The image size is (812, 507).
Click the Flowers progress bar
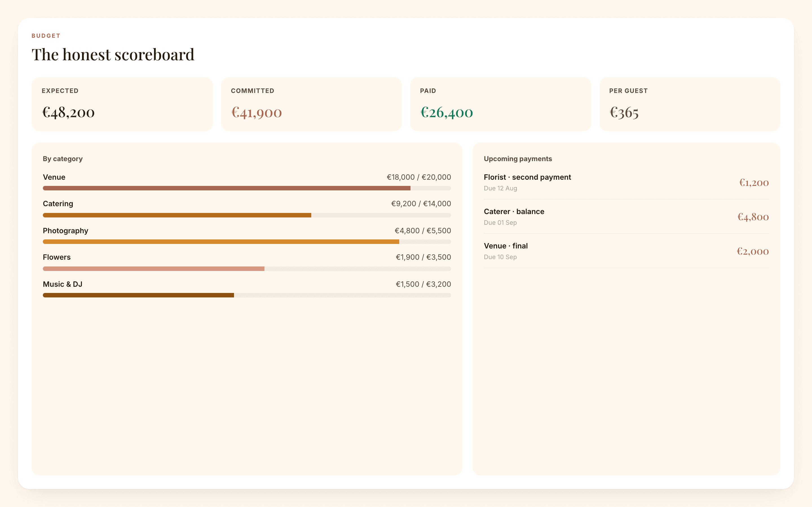tap(247, 269)
